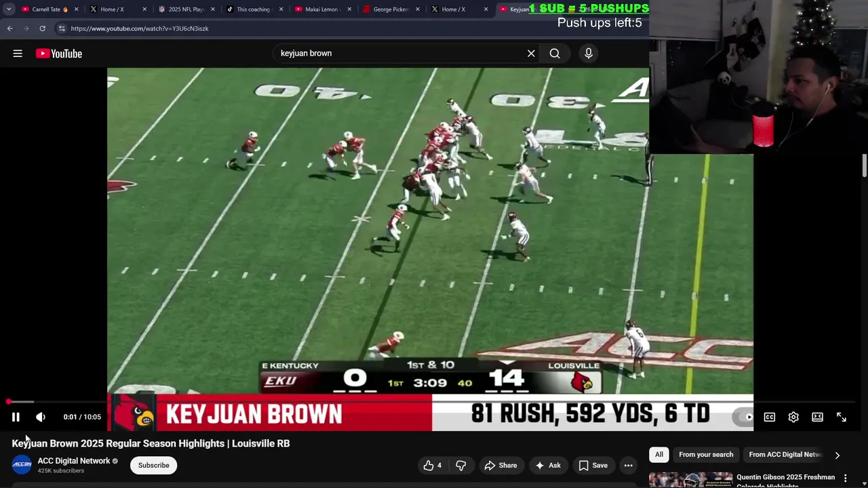Close the Carnell Tate tab
This screenshot has height=488, width=868.
click(76, 9)
